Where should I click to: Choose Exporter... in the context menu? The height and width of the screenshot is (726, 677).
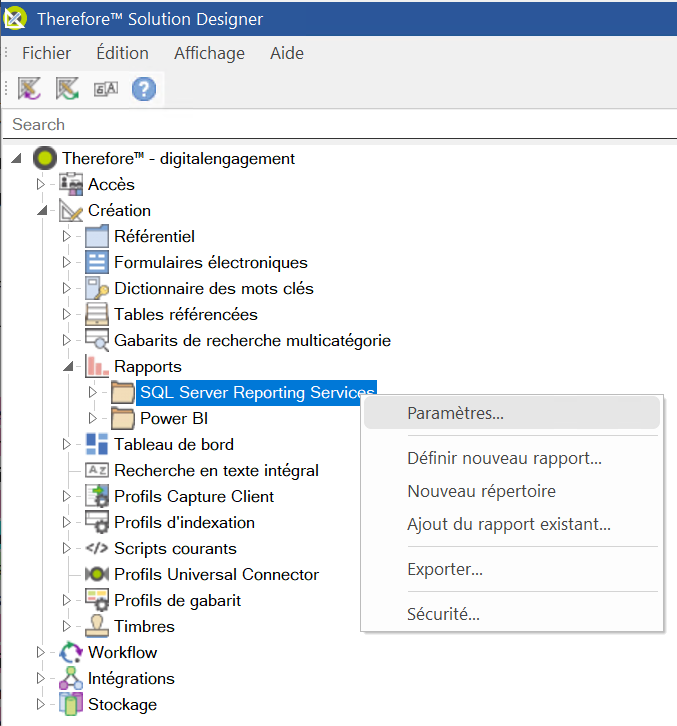(x=512, y=569)
